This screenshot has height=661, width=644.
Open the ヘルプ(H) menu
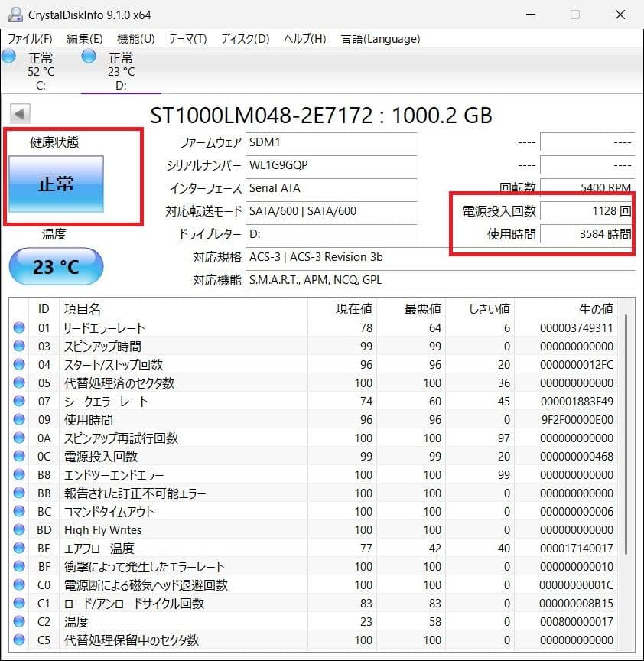(x=304, y=39)
